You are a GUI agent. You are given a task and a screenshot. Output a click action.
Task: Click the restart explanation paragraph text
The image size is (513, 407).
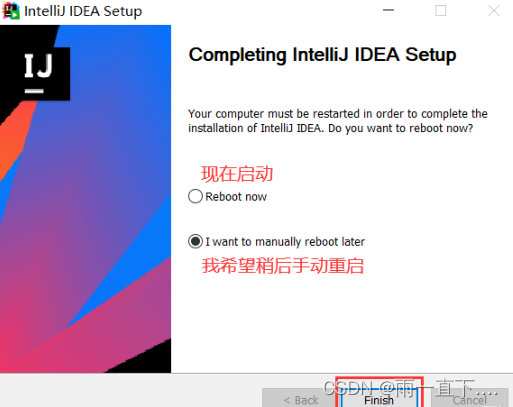coord(338,121)
